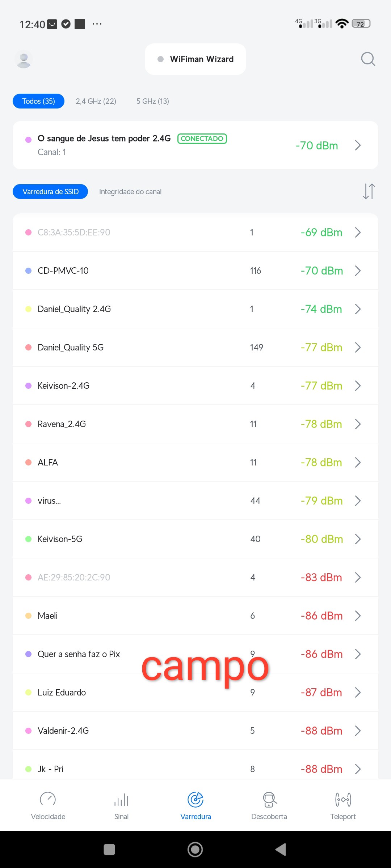The width and height of the screenshot is (391, 868).
Task: Open the Maeli network chevron
Action: pos(358,616)
